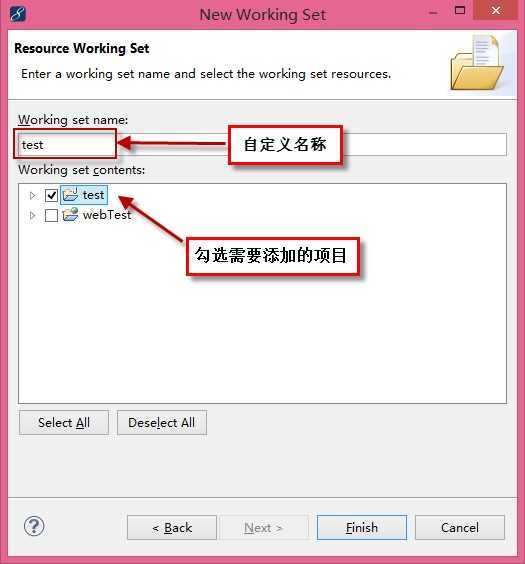The height and width of the screenshot is (564, 525).
Task: Click the help question mark icon
Action: (34, 526)
